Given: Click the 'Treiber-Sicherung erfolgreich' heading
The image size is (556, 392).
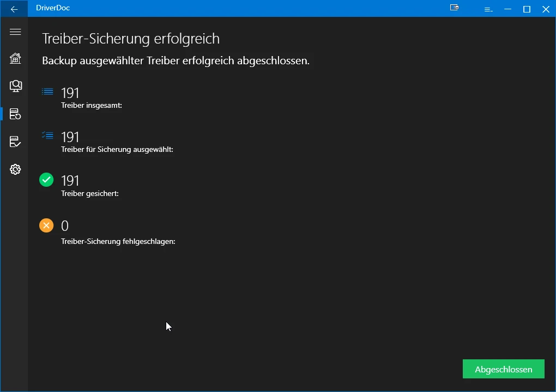Looking at the screenshot, I should pos(131,39).
